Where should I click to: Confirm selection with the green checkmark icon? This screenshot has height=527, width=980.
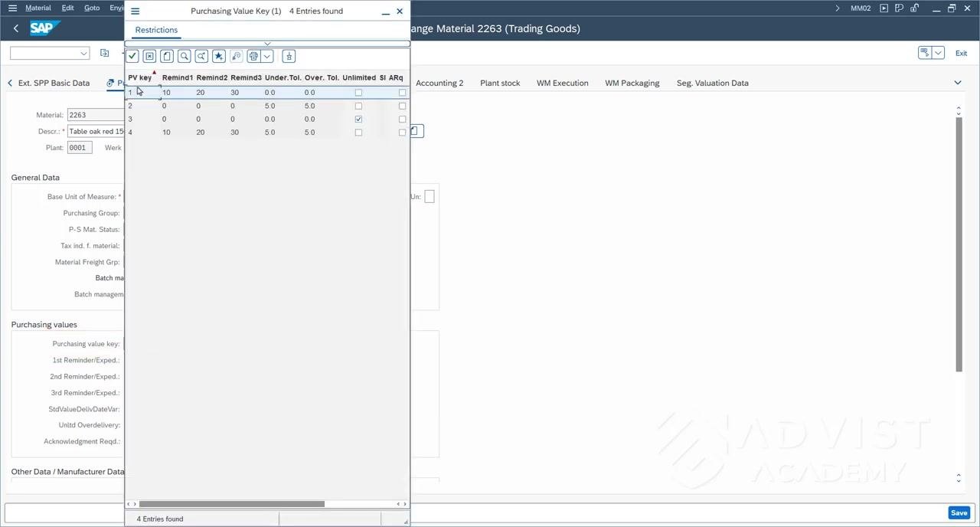tap(132, 56)
